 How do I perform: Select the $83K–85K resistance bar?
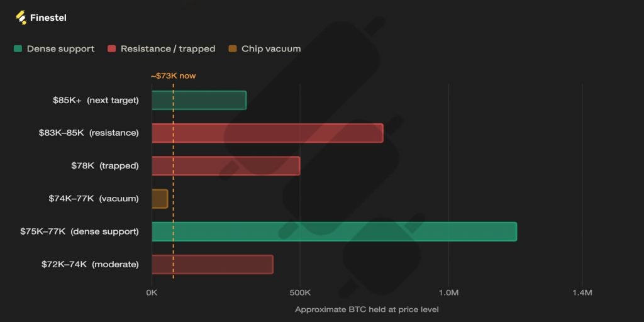[268, 133]
